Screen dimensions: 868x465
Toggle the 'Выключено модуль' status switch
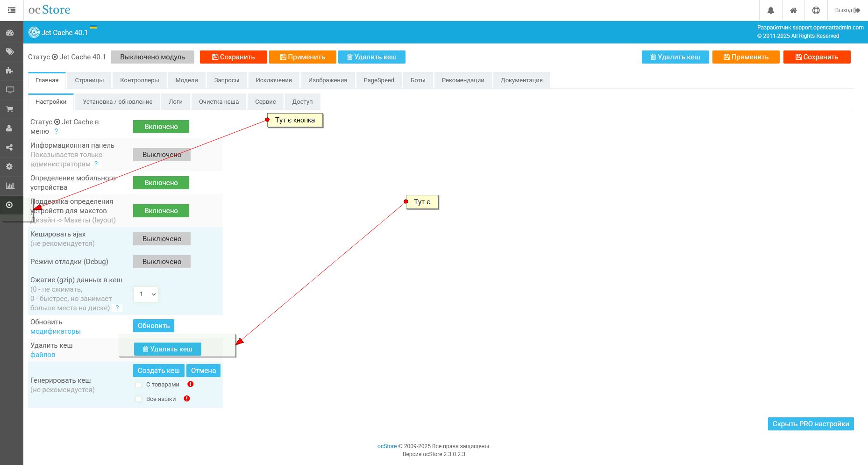point(152,57)
